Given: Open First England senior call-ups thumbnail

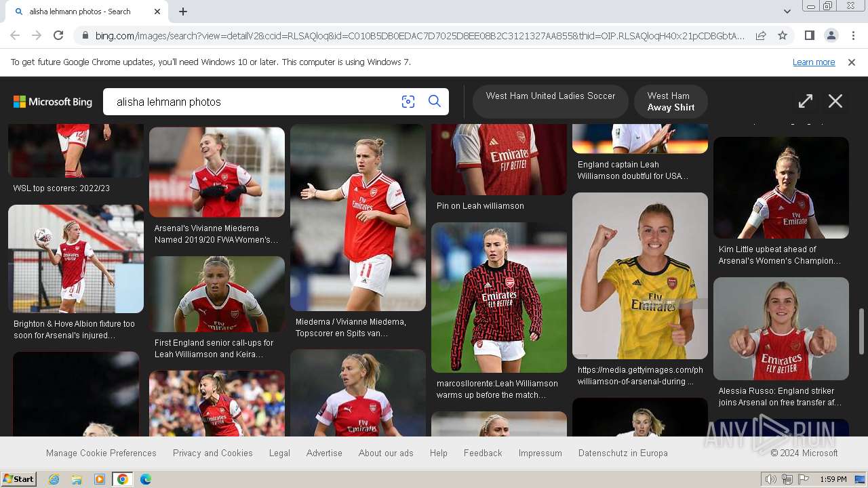Looking at the screenshot, I should point(217,294).
